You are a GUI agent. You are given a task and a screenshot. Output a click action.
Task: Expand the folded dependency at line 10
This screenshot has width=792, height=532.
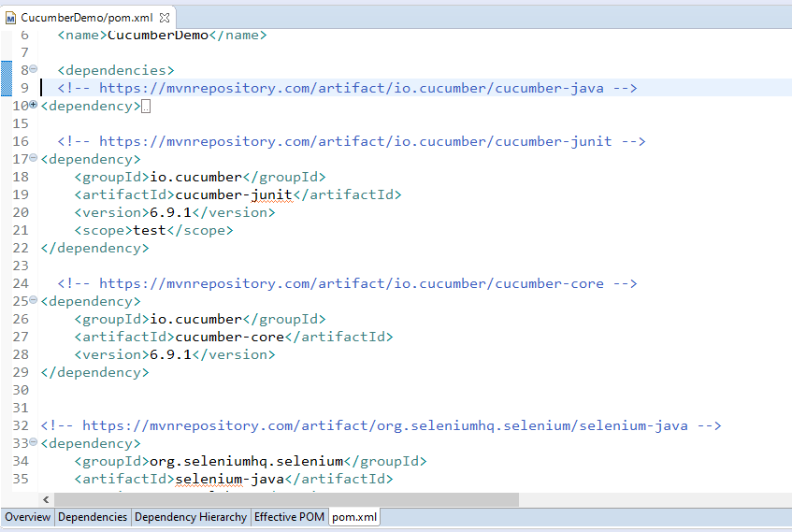pyautogui.click(x=34, y=105)
